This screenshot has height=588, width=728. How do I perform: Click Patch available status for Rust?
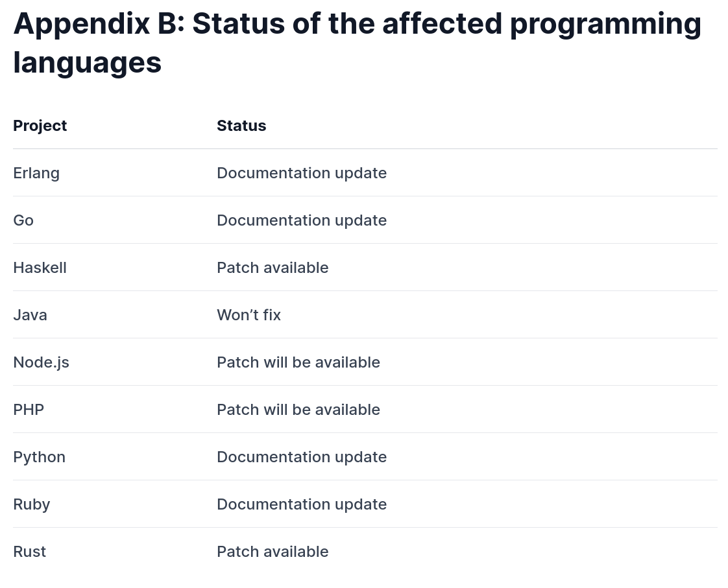273,551
